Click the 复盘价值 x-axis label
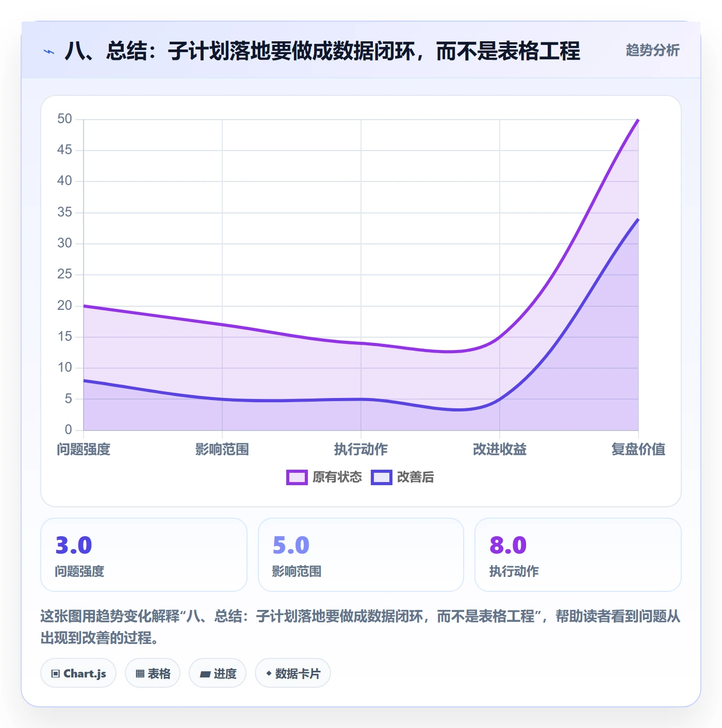 coord(638,450)
